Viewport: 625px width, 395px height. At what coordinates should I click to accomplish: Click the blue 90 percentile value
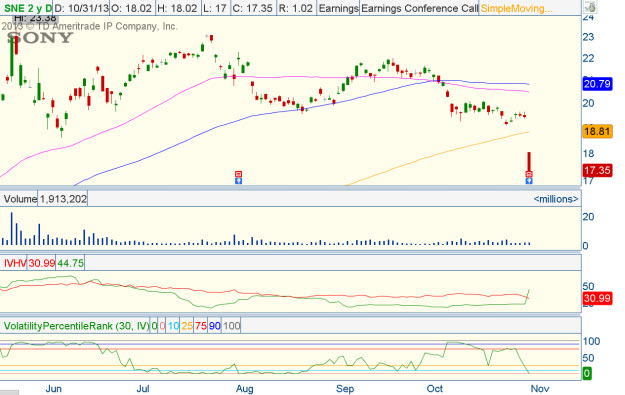(x=214, y=326)
